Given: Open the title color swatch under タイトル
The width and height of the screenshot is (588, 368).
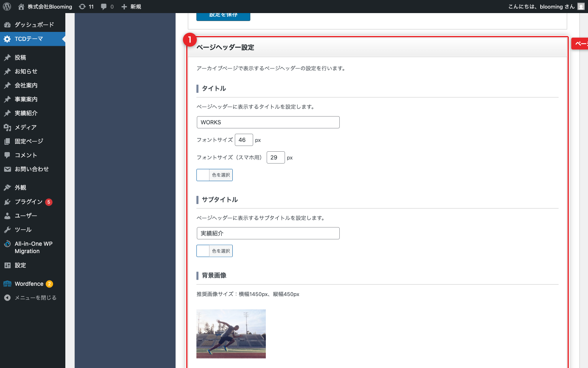Looking at the screenshot, I should coord(203,175).
